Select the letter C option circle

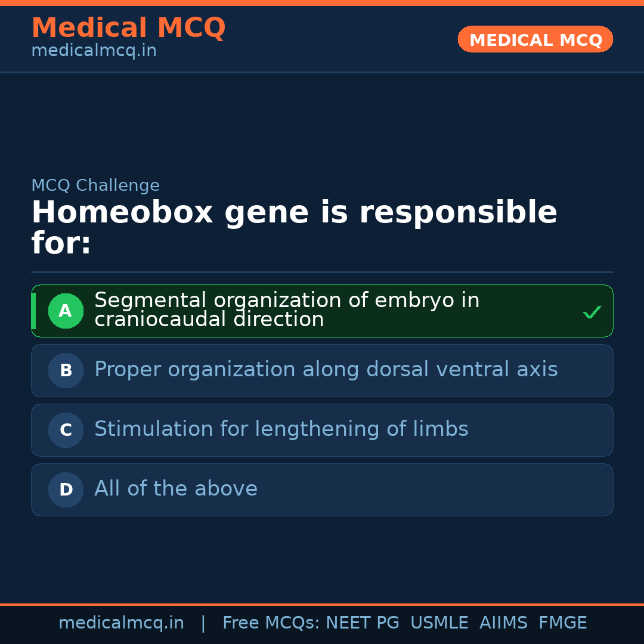coord(66,430)
